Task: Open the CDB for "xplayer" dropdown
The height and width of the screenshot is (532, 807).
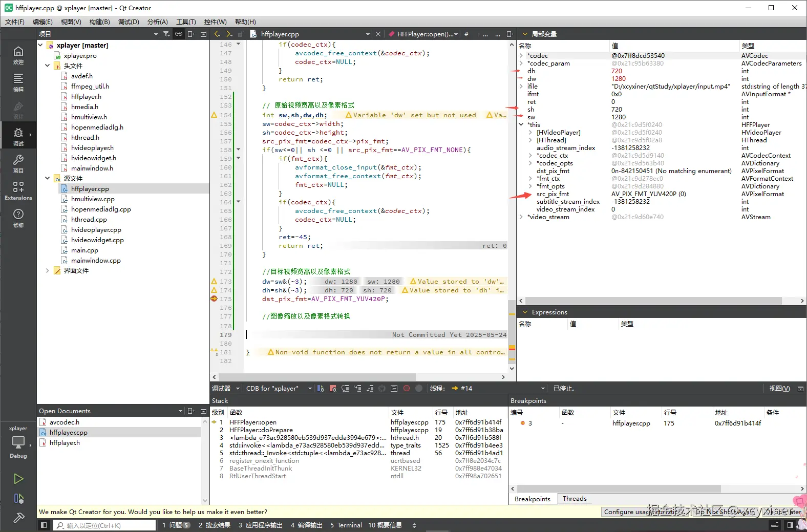Action: pyautogui.click(x=279, y=389)
